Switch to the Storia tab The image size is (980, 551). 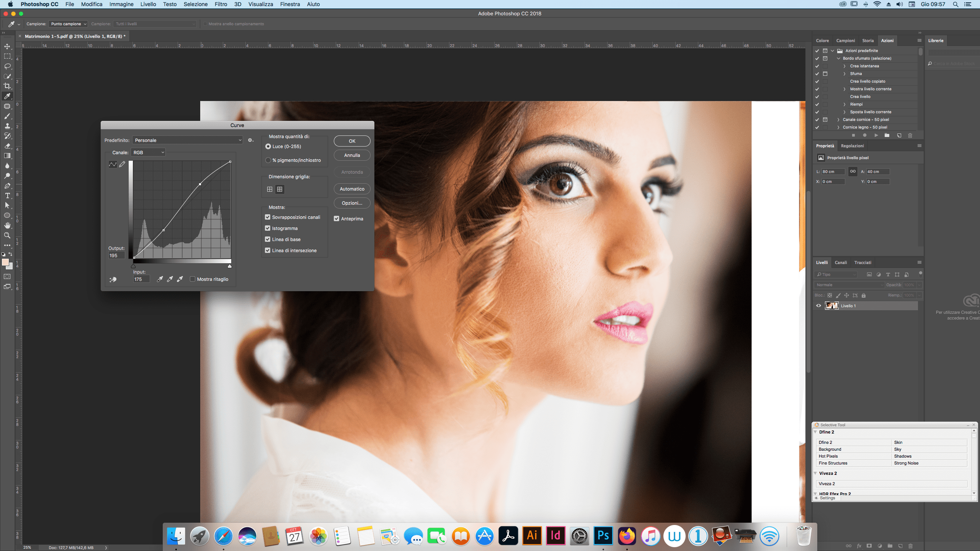(868, 41)
